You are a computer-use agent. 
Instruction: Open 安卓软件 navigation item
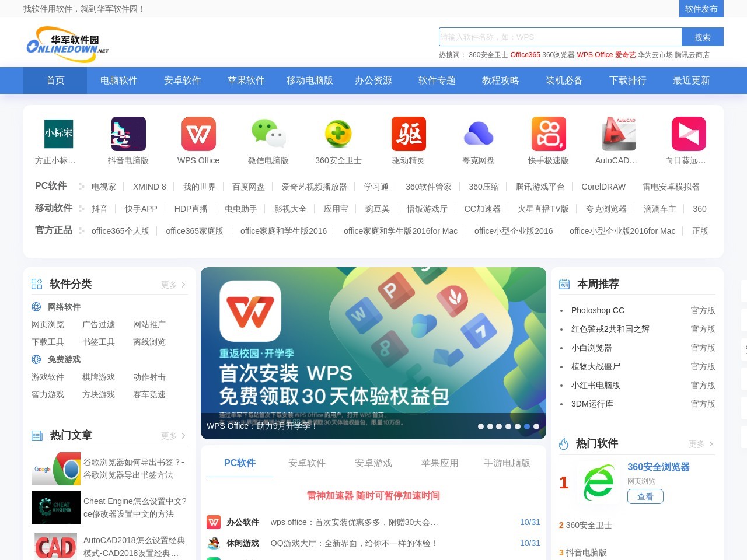coord(183,80)
